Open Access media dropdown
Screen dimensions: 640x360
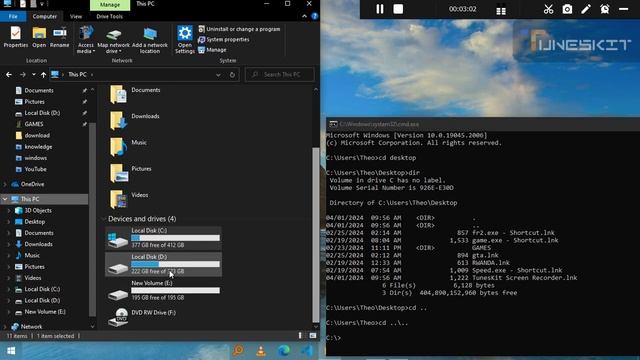click(x=86, y=40)
